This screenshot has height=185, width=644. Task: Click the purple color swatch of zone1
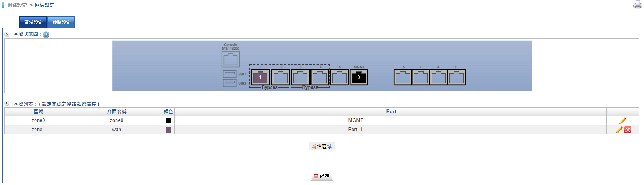(x=168, y=130)
